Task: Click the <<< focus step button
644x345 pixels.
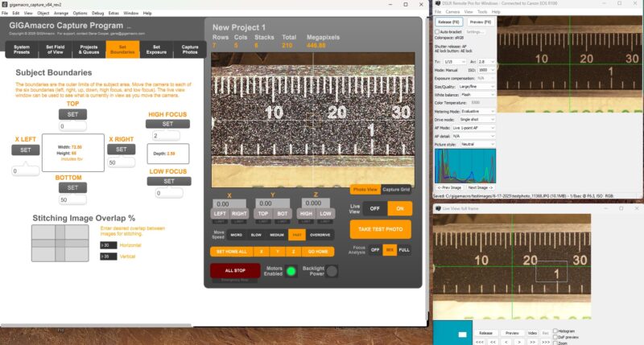Action: tap(479, 342)
